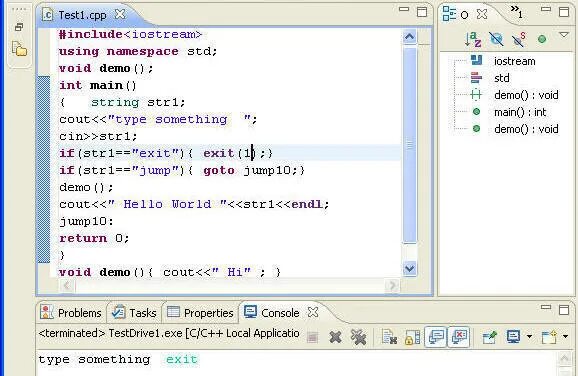Click the Console scrollbar up arrow

pyautogui.click(x=565, y=358)
